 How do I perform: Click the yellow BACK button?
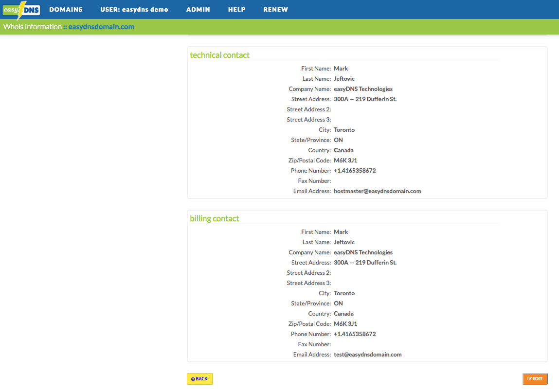tap(199, 379)
